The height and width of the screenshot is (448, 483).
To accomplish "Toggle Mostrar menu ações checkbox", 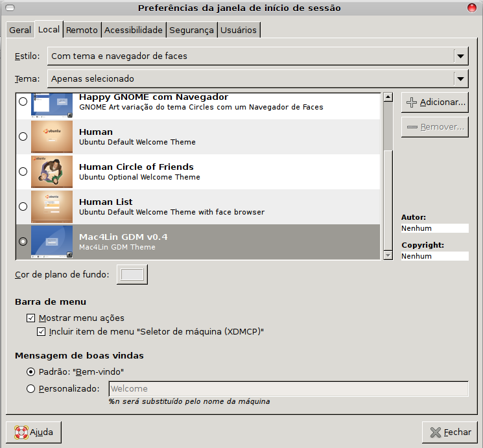I will click(x=31, y=318).
